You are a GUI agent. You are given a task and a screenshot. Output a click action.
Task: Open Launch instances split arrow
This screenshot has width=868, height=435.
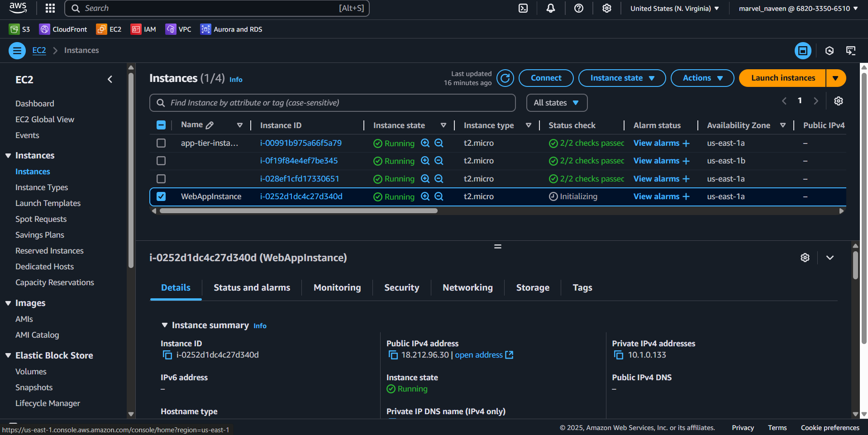pos(836,78)
